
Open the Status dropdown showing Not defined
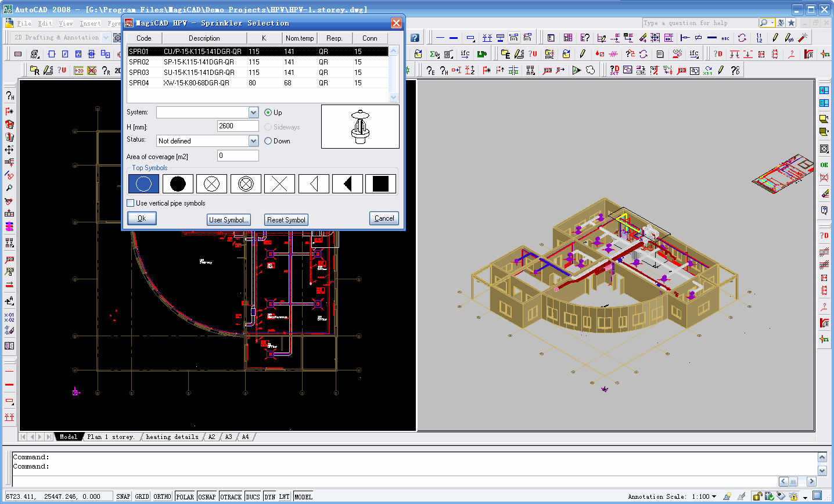click(253, 141)
